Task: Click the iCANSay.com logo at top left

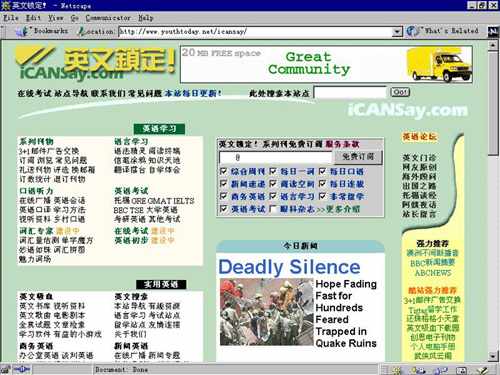Action: click(x=96, y=64)
